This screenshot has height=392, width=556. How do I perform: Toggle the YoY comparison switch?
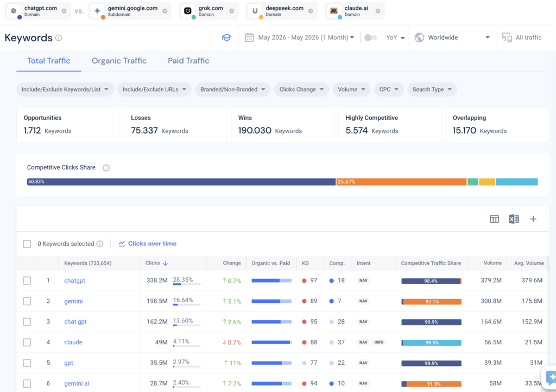pyautogui.click(x=370, y=37)
